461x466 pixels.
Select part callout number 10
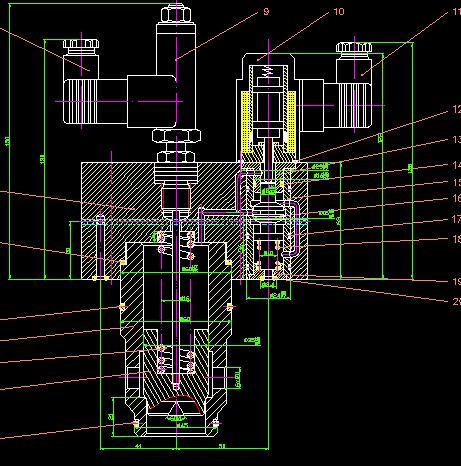339,12
